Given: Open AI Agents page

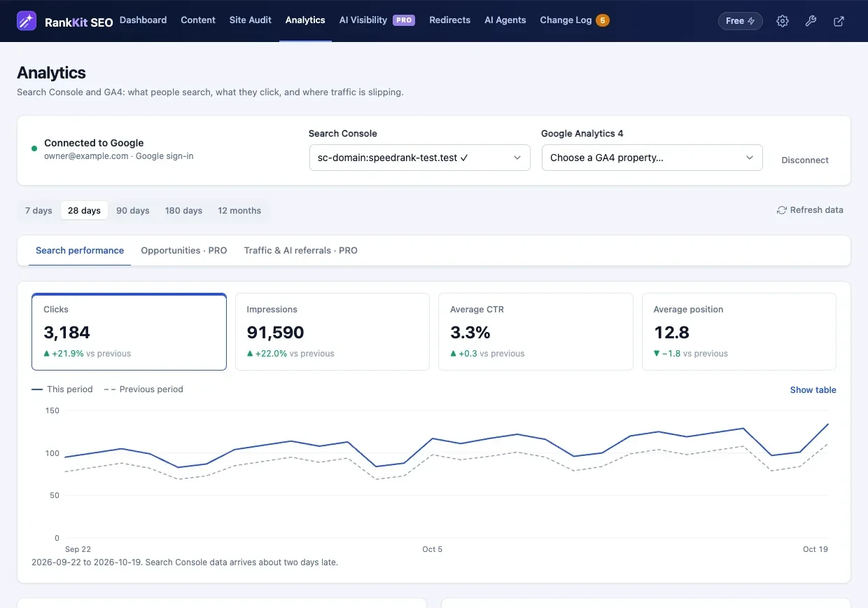Looking at the screenshot, I should coord(505,20).
